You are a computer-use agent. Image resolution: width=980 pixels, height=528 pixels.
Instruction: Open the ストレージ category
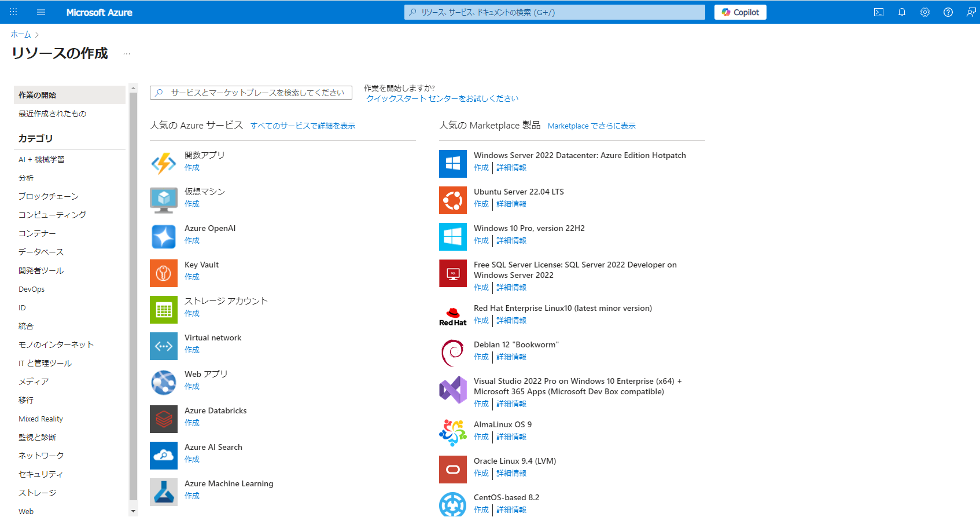[38, 493]
